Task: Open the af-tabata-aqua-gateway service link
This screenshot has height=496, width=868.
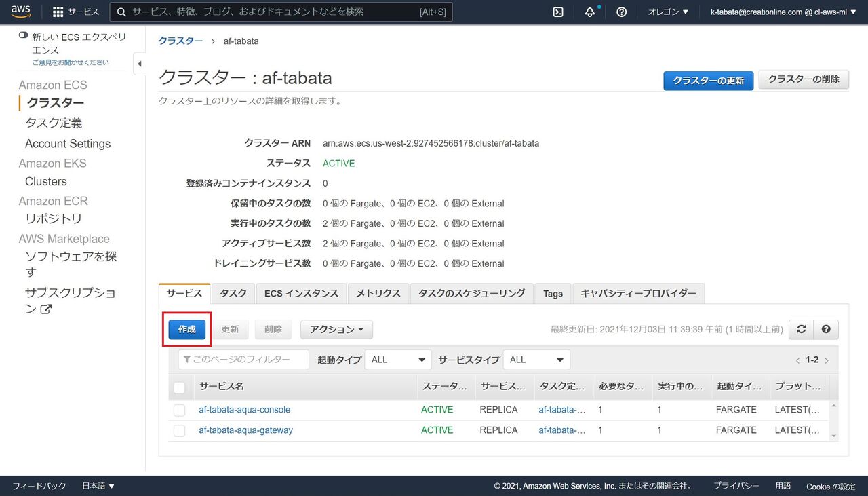Action: (245, 430)
